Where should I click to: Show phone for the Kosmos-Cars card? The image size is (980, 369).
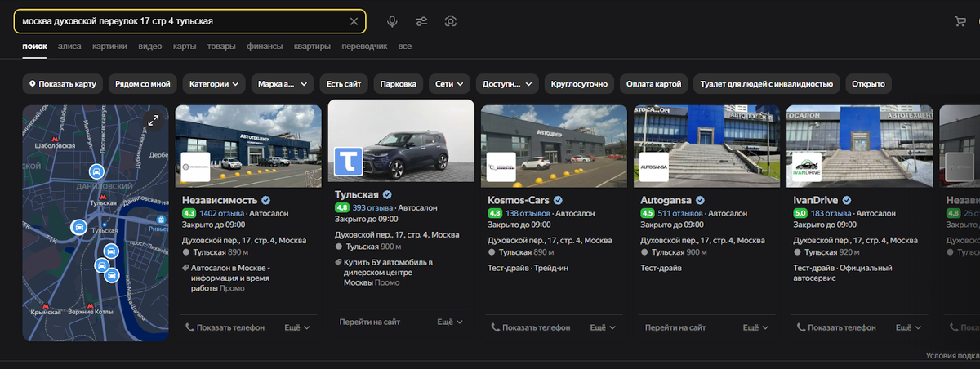coord(530,327)
